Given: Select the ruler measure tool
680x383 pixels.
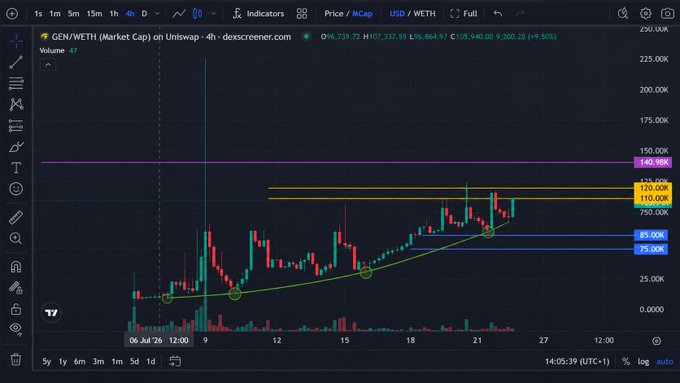Looking at the screenshot, I should click(x=16, y=217).
